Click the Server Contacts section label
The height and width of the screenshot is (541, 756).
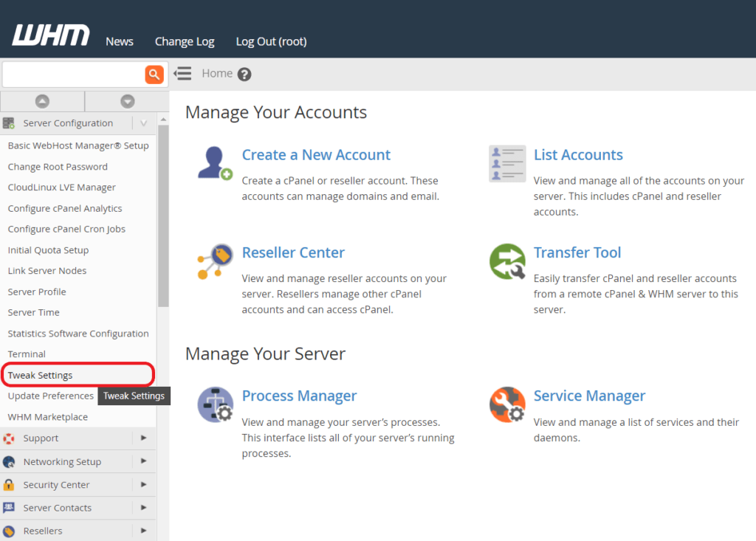point(58,509)
